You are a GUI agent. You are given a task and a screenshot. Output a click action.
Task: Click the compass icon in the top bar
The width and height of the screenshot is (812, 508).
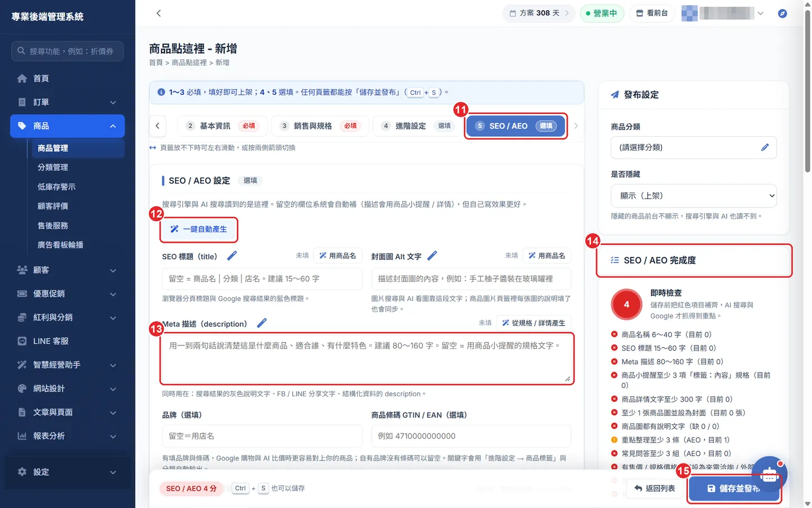pos(782,13)
